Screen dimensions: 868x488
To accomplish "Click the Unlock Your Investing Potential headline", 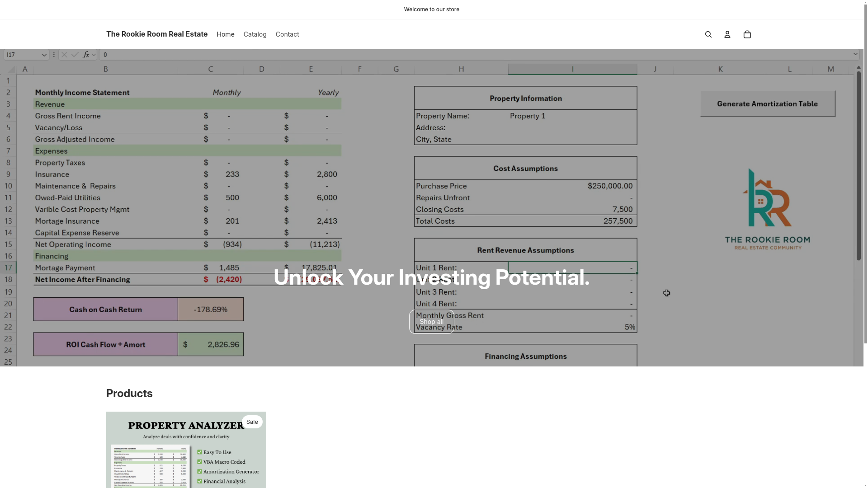I will click(x=431, y=277).
